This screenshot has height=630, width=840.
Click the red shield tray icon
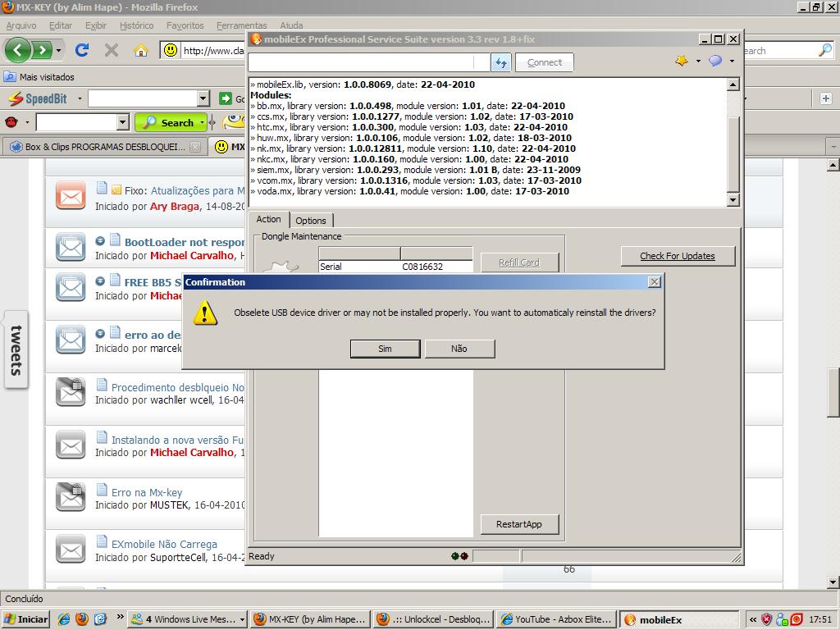click(x=767, y=619)
